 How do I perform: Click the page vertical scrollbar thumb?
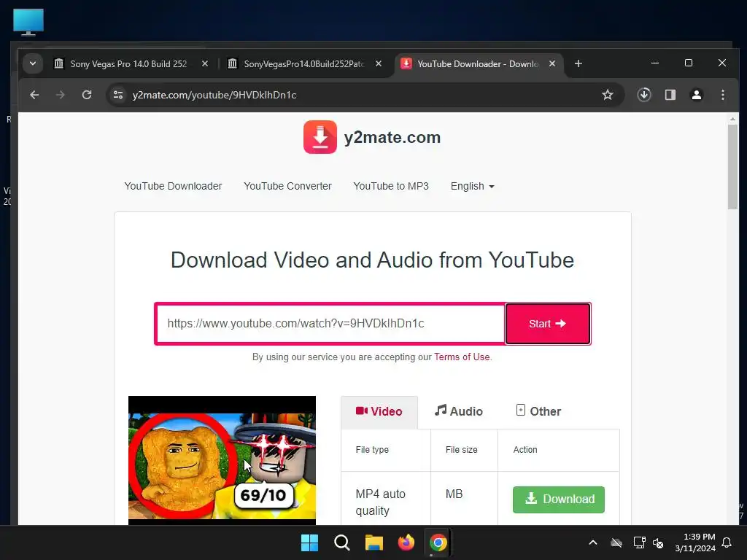point(732,167)
